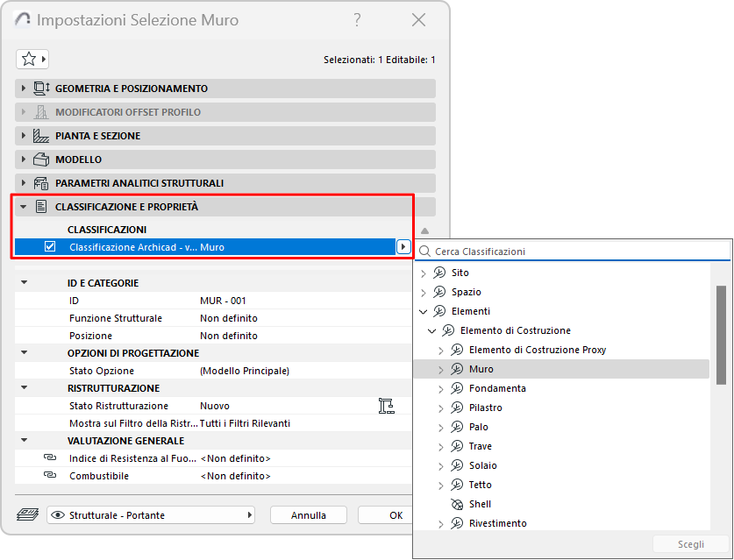Click Annulla button

pos(309,515)
